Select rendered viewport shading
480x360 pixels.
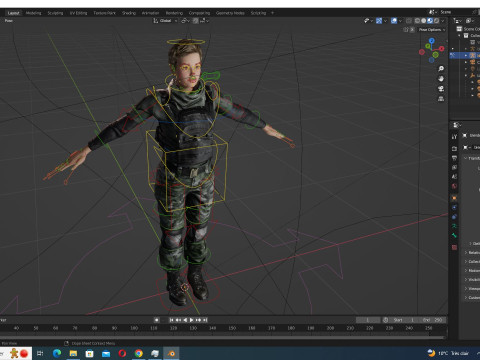(436, 21)
